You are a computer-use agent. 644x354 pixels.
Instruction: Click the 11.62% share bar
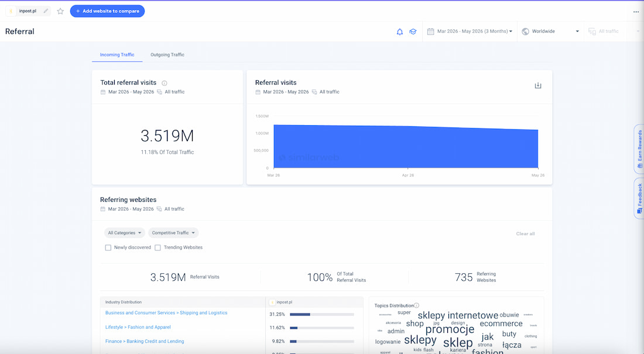322,328
